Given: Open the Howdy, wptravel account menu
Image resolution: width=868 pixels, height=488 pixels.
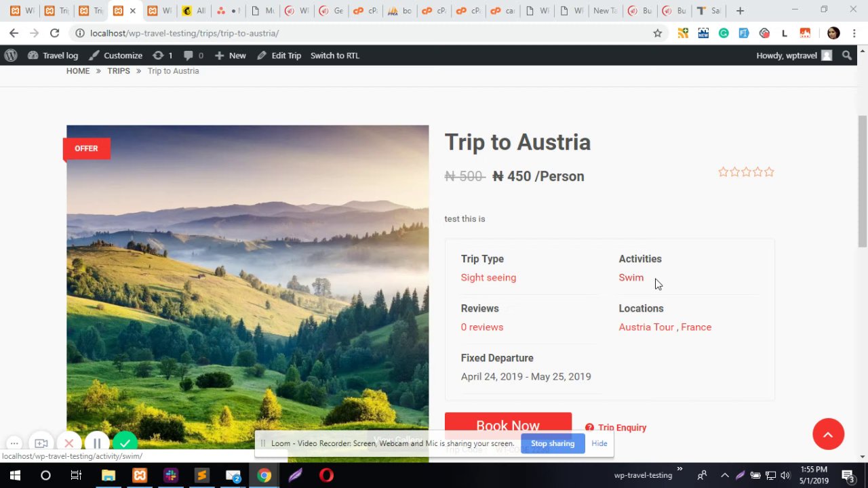Looking at the screenshot, I should (x=794, y=56).
